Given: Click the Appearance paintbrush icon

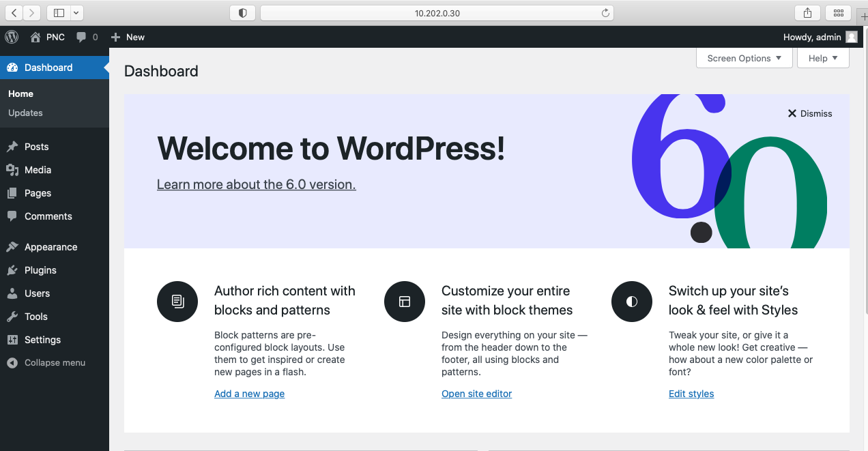Looking at the screenshot, I should [x=12, y=247].
